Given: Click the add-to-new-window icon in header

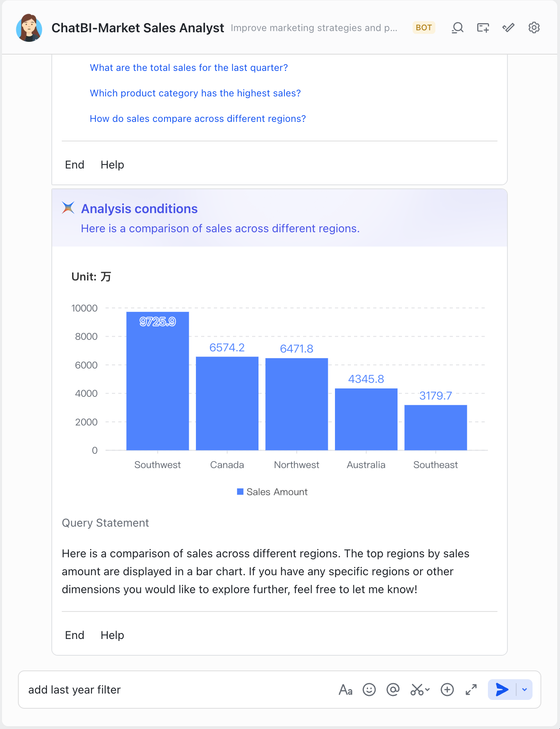Looking at the screenshot, I should click(x=483, y=28).
